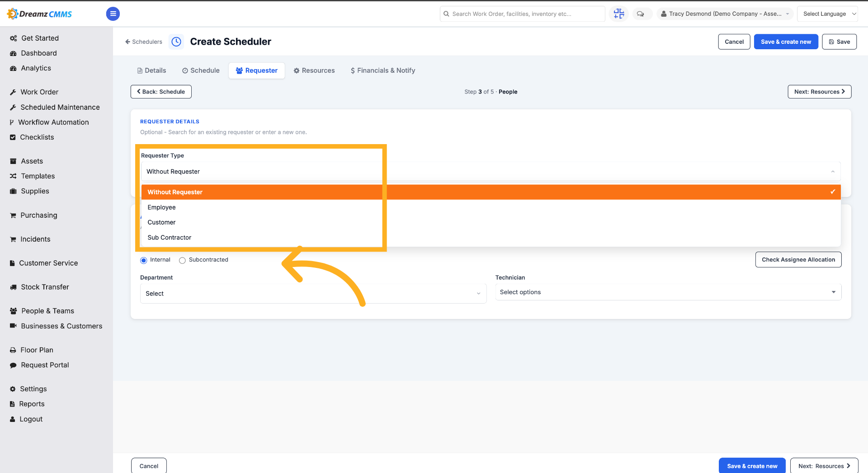Click top Next: Resources button

click(x=819, y=92)
